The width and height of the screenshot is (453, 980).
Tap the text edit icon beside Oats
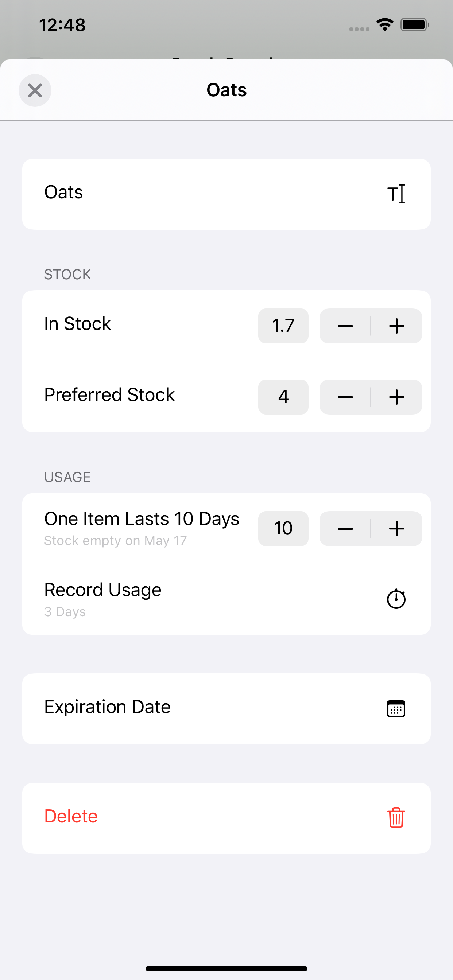pos(396,194)
